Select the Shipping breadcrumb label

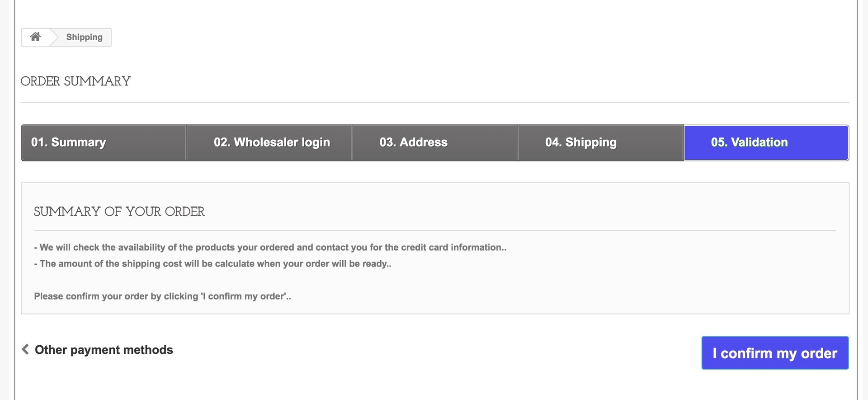click(84, 37)
